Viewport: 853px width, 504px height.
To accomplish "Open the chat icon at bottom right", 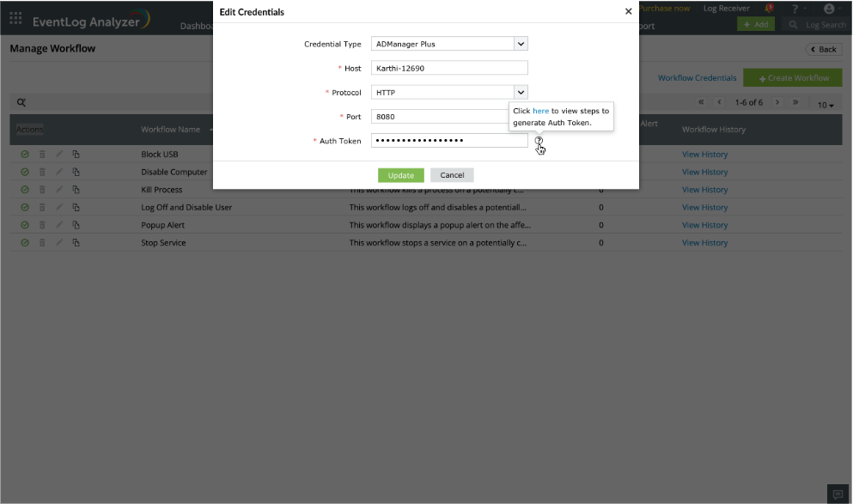I will click(838, 495).
